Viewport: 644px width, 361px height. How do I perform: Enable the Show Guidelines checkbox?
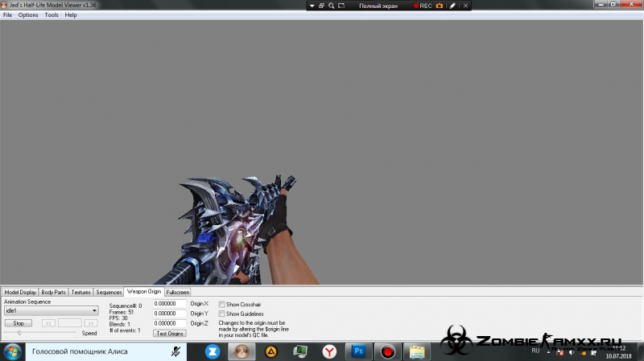222,314
